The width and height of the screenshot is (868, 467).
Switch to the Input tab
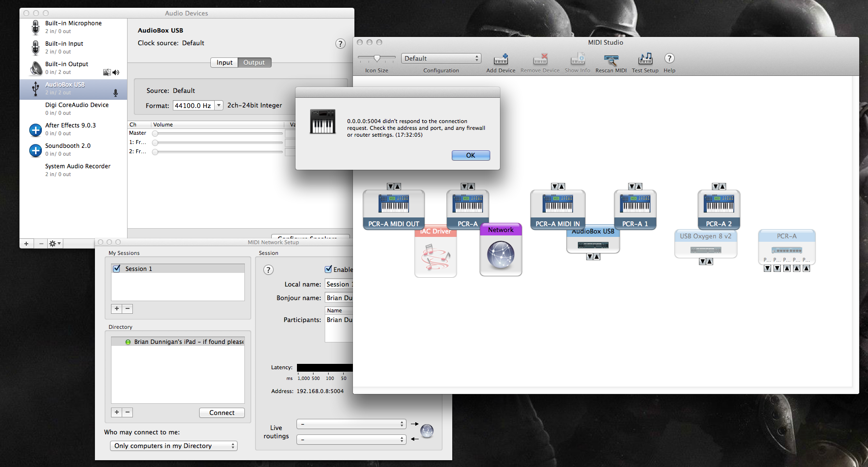(224, 63)
